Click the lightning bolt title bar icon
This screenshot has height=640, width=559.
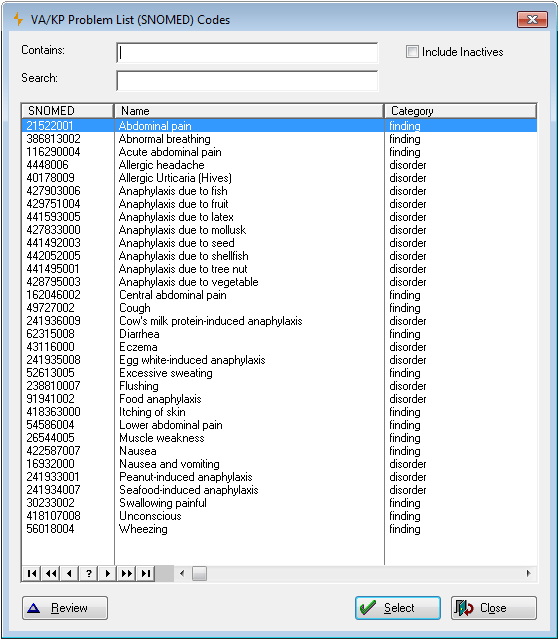(x=18, y=19)
